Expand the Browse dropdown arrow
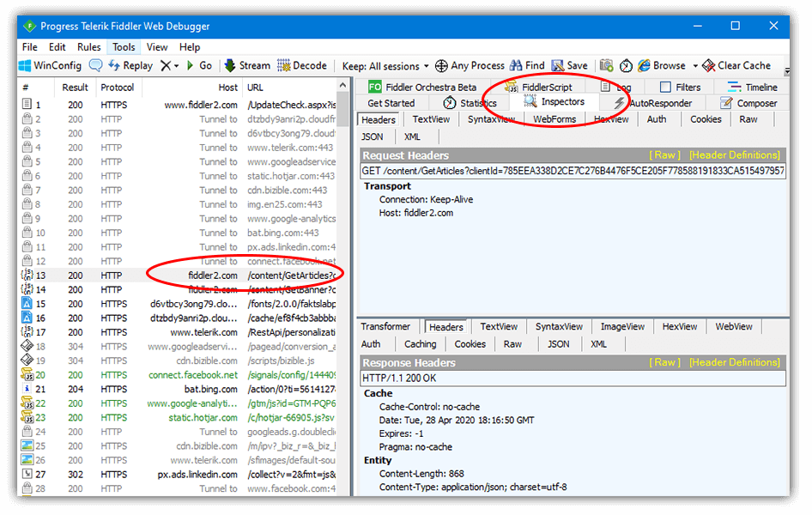 695,66
